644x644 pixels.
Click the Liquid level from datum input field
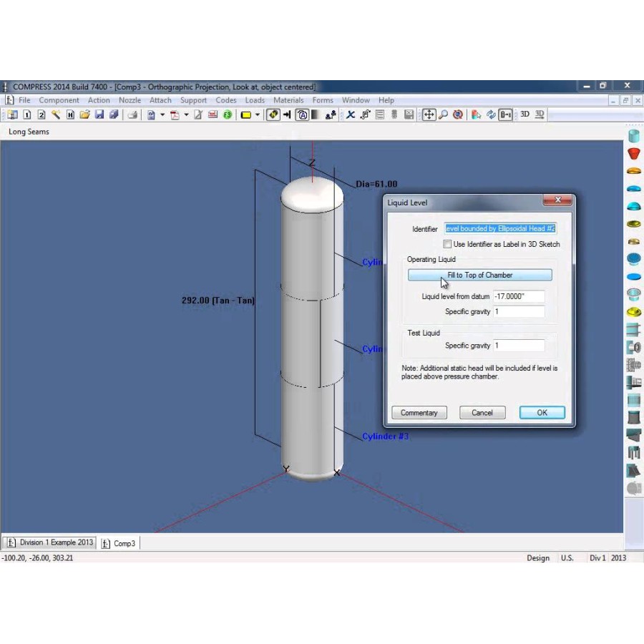pos(518,296)
